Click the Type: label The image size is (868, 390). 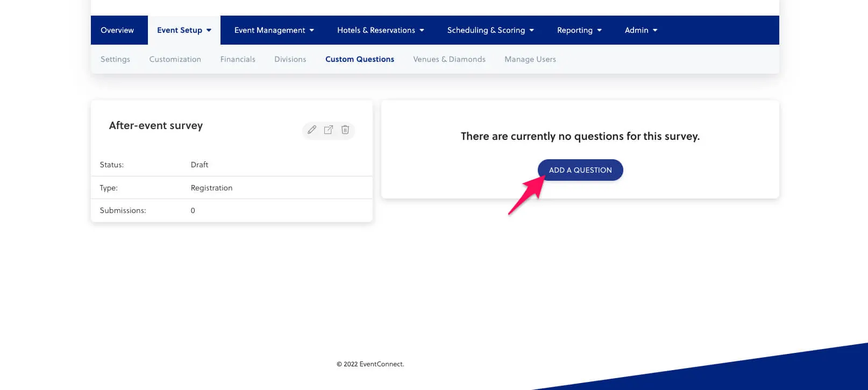point(109,188)
